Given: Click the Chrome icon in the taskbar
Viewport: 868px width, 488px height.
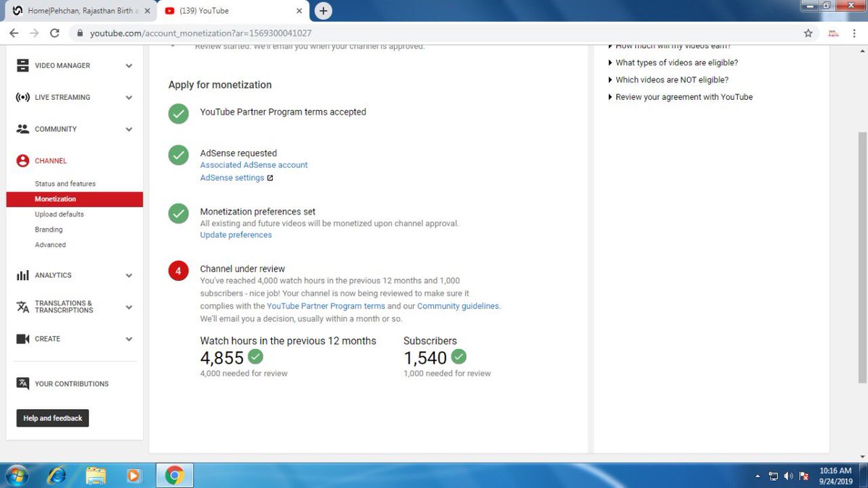Looking at the screenshot, I should point(174,476).
